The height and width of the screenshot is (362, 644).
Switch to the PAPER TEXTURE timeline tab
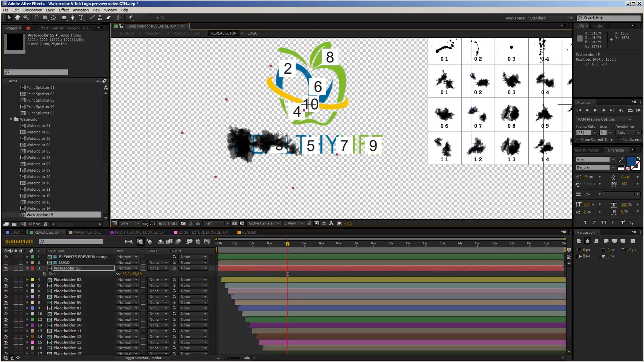(87, 232)
